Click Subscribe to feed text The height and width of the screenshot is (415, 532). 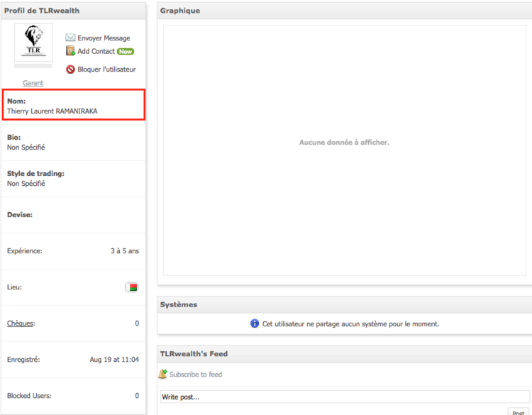pyautogui.click(x=195, y=375)
